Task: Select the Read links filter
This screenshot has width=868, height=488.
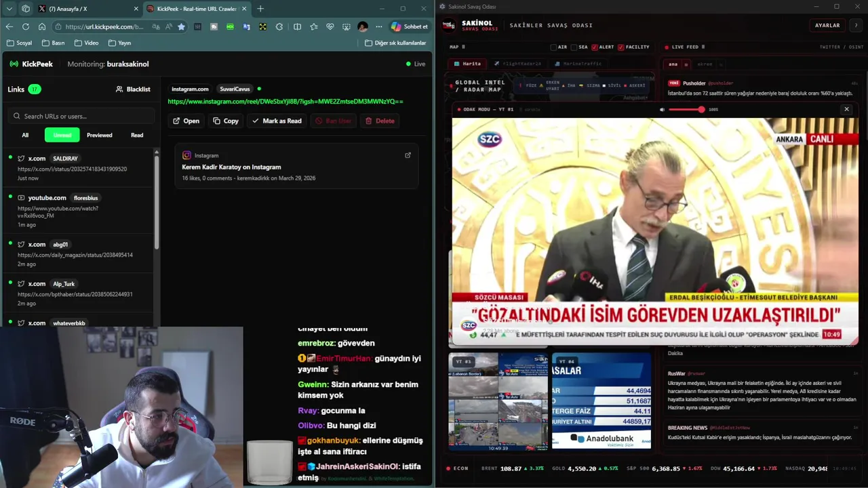Action: coord(137,135)
